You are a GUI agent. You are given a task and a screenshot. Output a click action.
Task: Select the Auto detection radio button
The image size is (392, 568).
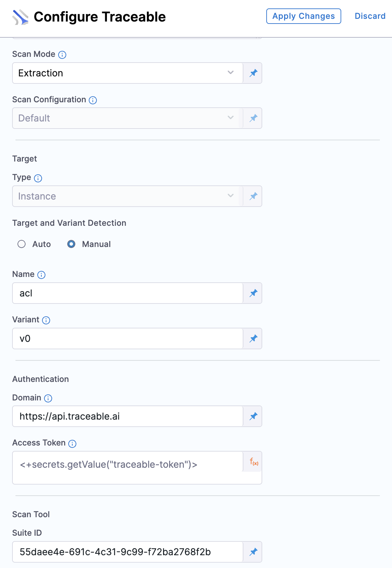pos(22,244)
